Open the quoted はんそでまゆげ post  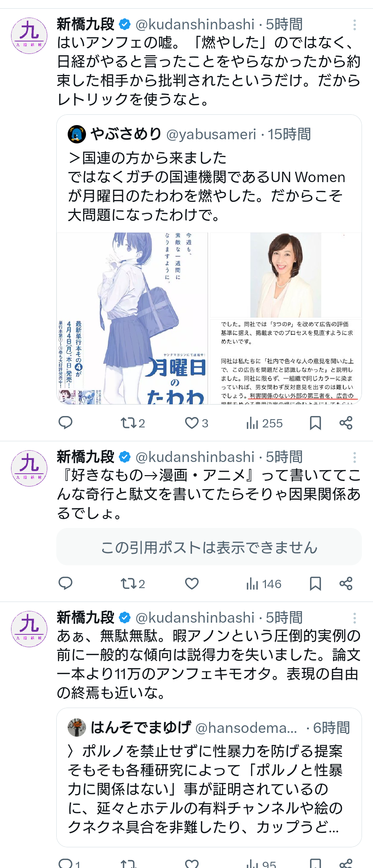(x=209, y=777)
